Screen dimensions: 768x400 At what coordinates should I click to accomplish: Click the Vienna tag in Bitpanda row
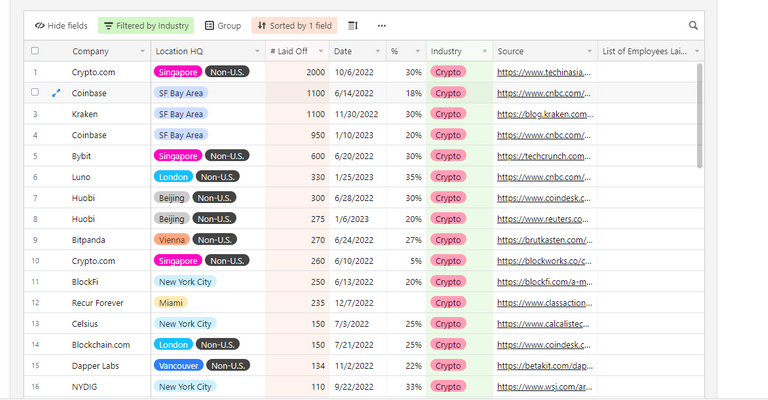coord(171,240)
